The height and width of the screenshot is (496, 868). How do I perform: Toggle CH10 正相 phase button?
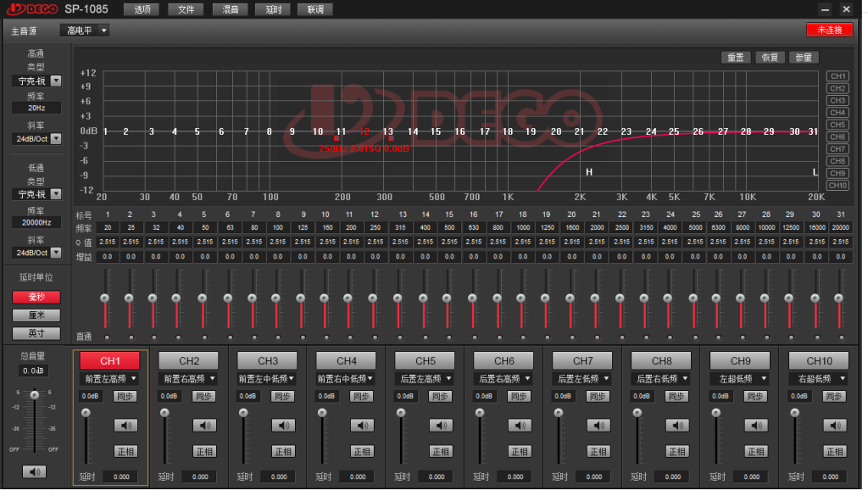(x=835, y=452)
